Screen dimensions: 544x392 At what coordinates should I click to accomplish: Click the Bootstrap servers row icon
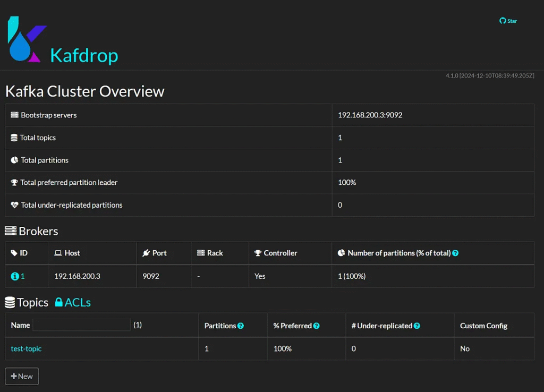14,115
